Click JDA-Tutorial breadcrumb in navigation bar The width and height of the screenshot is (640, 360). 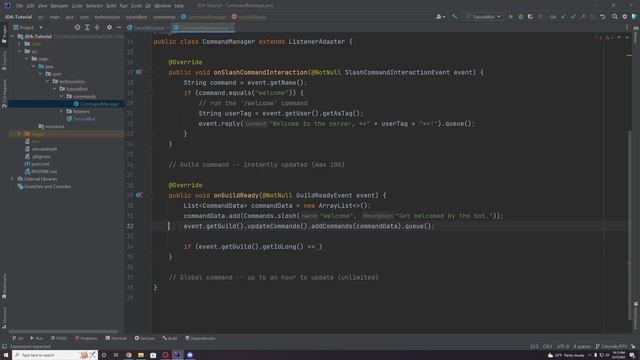click(x=18, y=17)
